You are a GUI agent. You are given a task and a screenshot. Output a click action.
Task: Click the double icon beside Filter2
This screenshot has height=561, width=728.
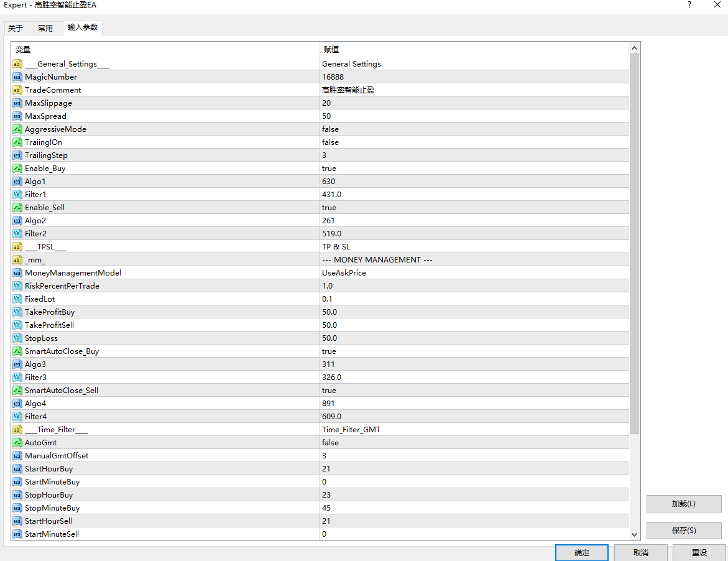(17, 234)
